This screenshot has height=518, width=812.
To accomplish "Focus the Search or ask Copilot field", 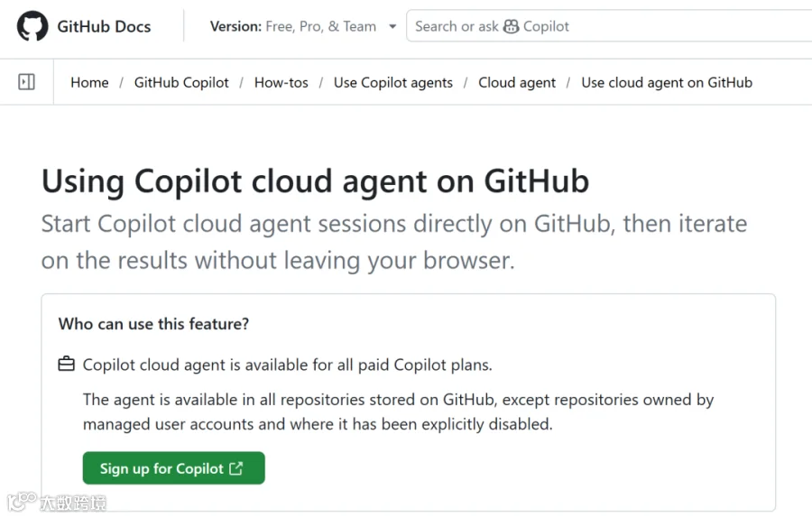I will (x=609, y=26).
